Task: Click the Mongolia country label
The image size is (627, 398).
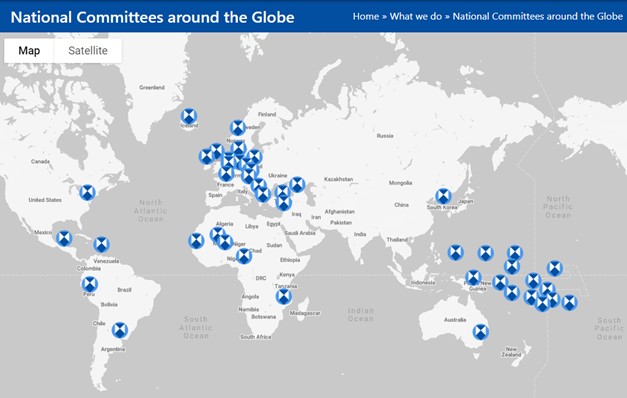Action: coord(400,183)
